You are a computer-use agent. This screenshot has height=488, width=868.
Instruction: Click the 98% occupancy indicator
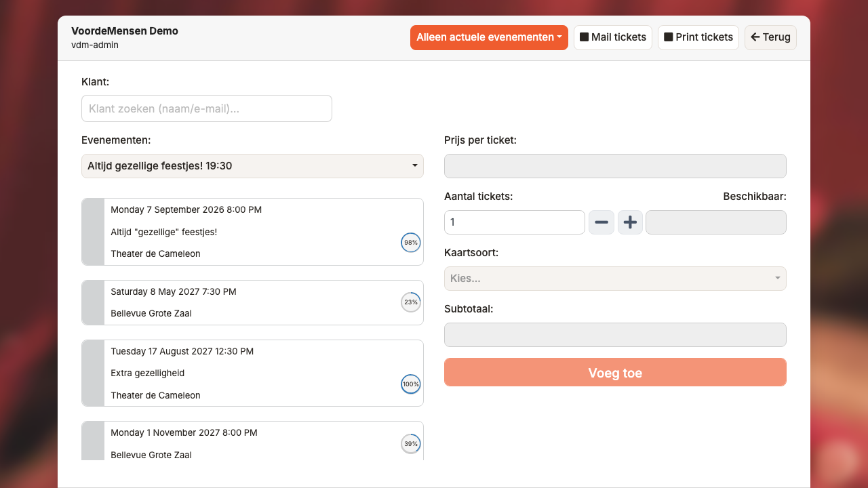pos(411,243)
